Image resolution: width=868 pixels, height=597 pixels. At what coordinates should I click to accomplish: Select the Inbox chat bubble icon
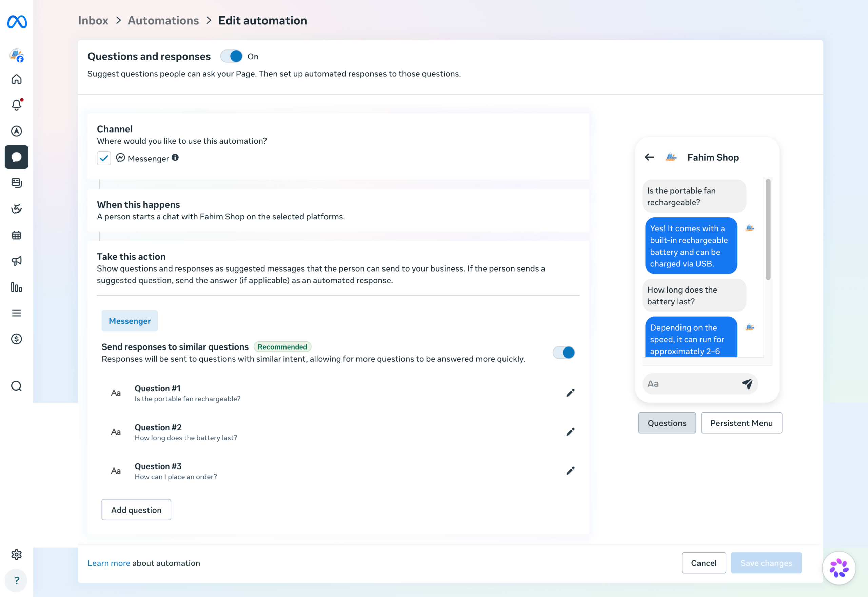17,157
